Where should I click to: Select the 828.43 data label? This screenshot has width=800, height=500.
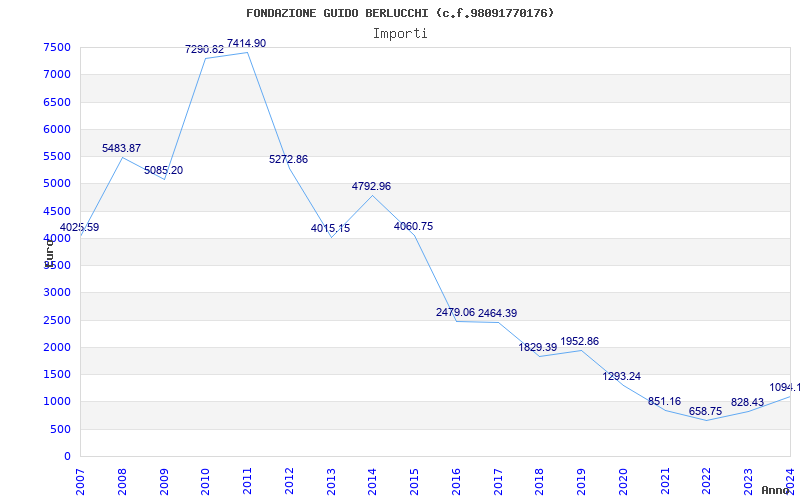coord(747,403)
